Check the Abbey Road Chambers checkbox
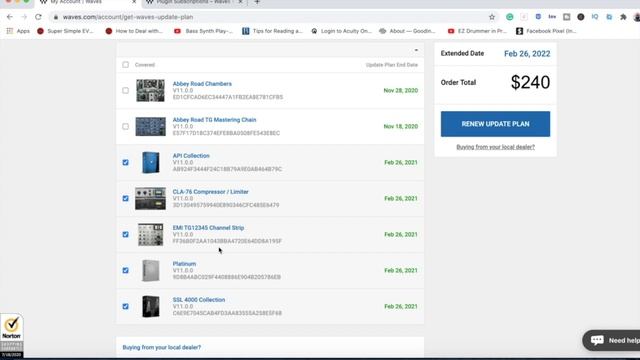640x360 pixels. [125, 90]
